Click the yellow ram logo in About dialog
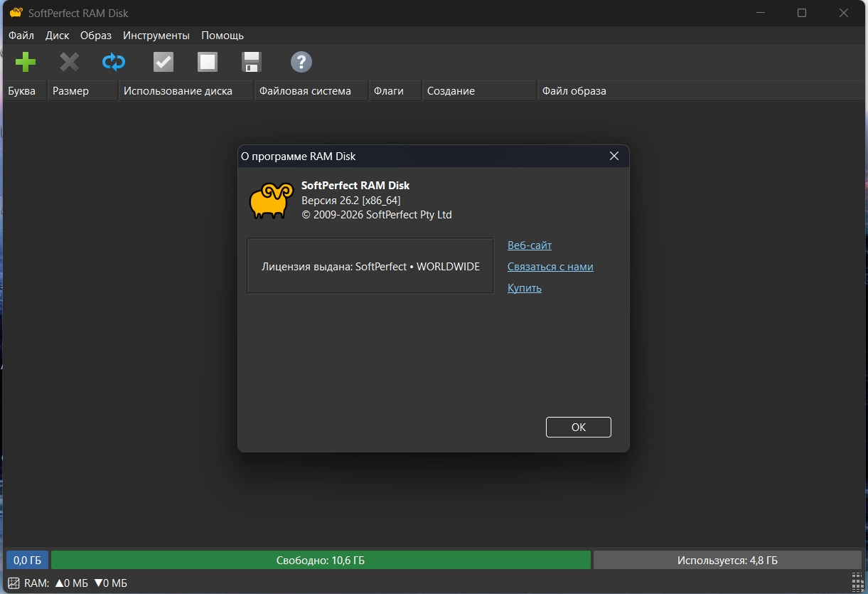 click(x=271, y=200)
